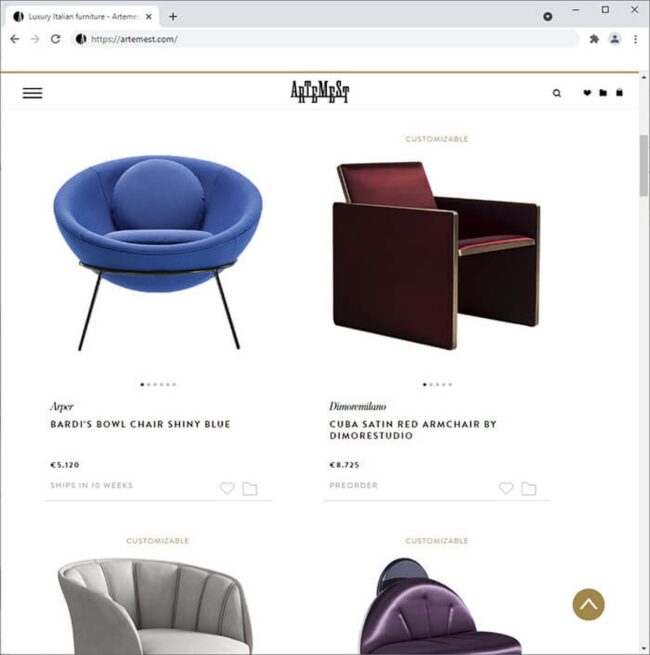Open Chrome extensions puzzle icon

tap(594, 39)
